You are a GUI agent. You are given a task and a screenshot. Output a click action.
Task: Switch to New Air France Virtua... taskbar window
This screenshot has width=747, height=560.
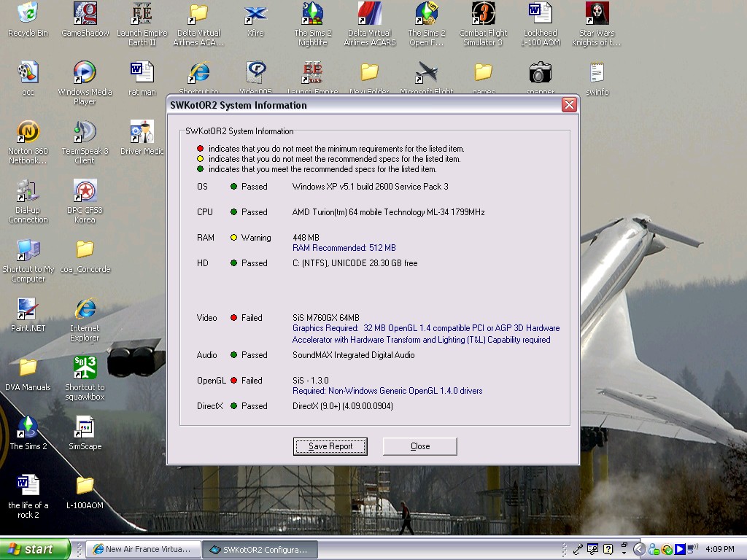144,549
